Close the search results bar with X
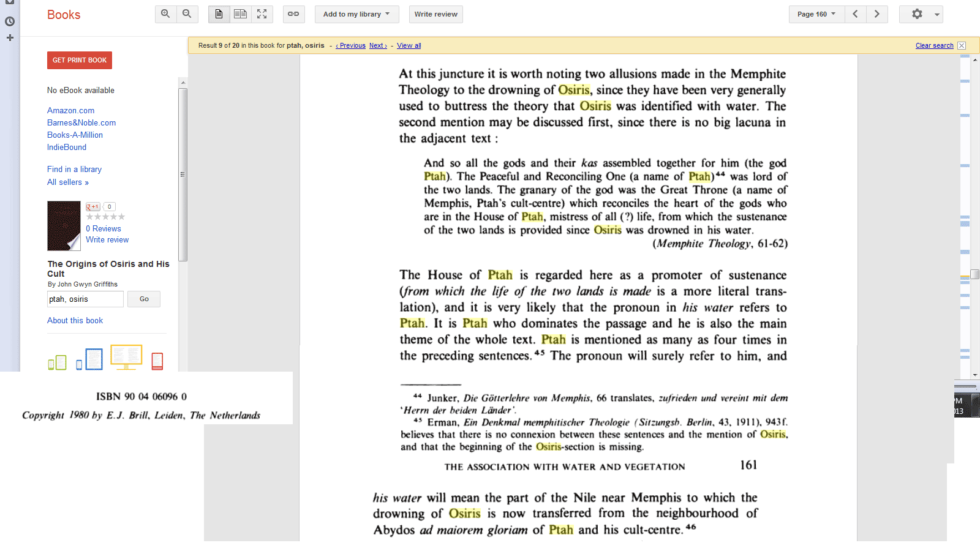 pos(962,45)
